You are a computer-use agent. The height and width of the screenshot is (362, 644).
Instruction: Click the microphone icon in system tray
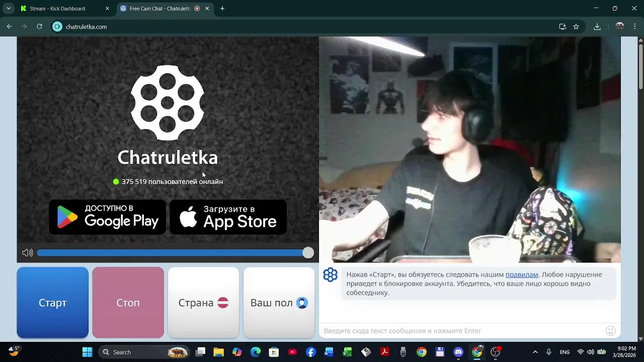pyautogui.click(x=549, y=352)
